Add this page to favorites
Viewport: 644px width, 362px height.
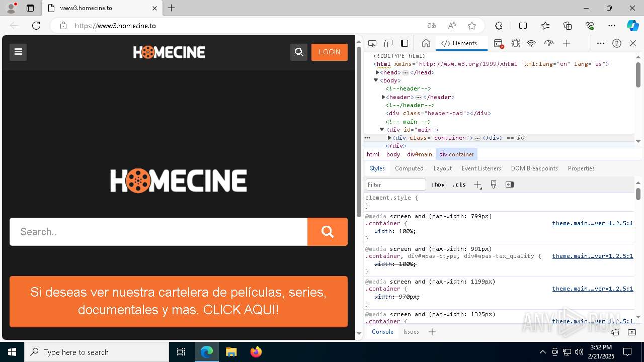click(x=472, y=26)
